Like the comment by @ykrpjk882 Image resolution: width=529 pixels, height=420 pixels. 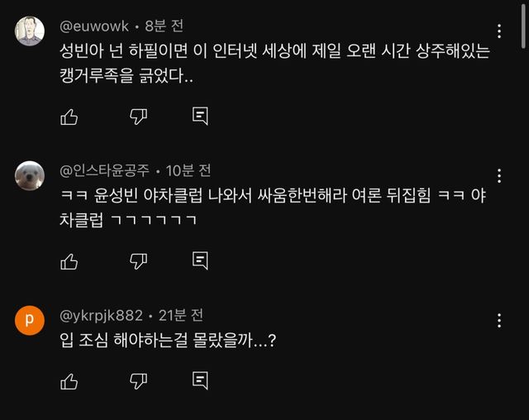coord(69,381)
